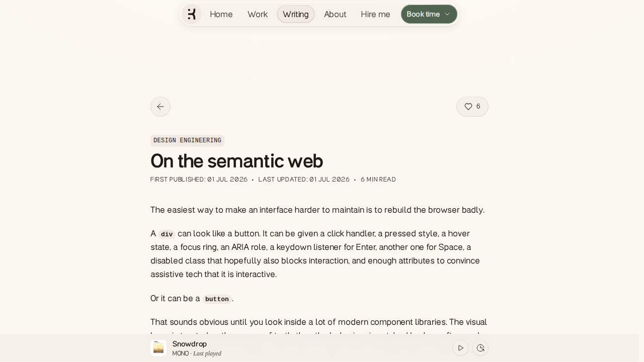644x362 pixels.
Task: Click the site logo icon in navbar
Action: (x=192, y=14)
